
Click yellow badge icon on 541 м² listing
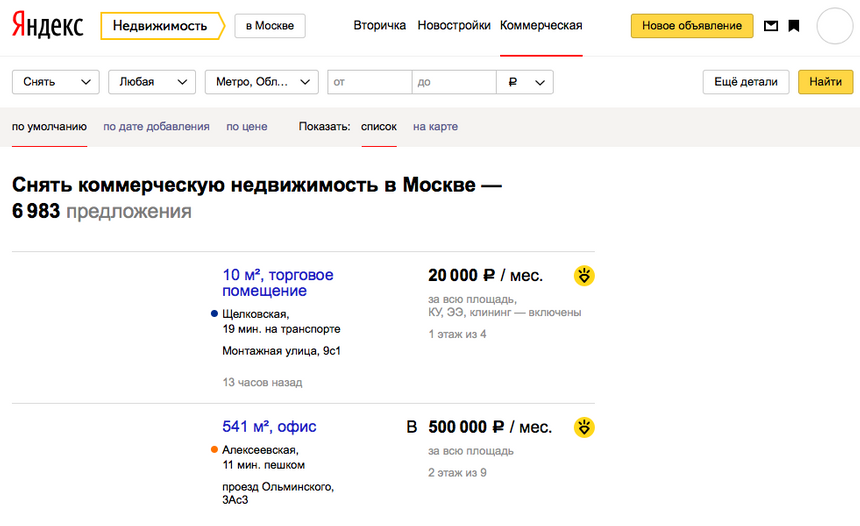(584, 428)
